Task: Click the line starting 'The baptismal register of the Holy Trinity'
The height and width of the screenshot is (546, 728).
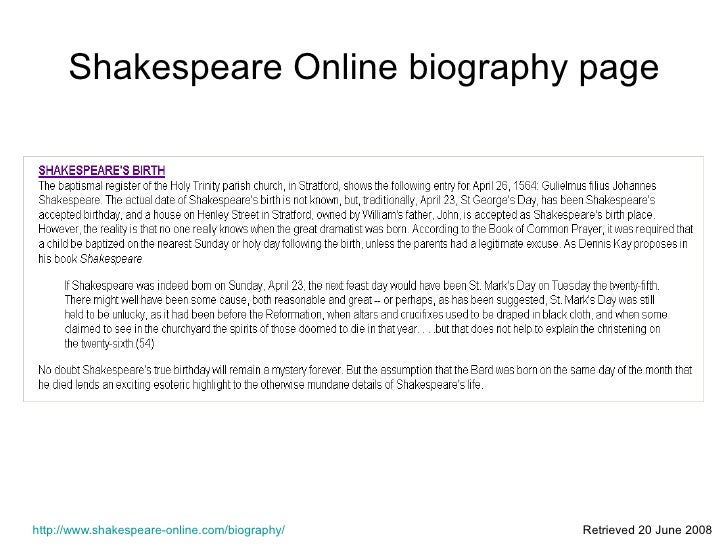Action: [x=347, y=186]
